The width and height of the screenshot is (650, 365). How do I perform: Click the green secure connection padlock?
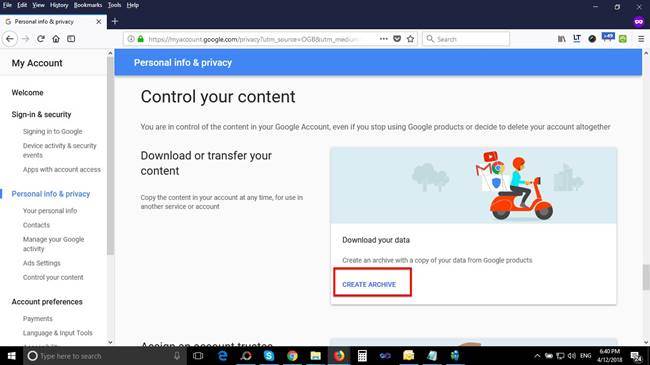tap(141, 39)
